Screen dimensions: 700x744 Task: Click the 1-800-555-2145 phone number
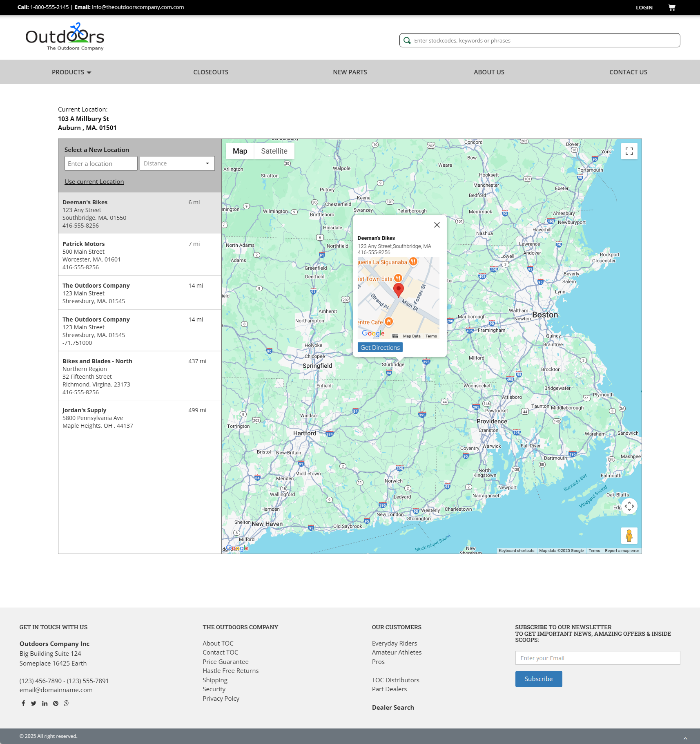(49, 7)
